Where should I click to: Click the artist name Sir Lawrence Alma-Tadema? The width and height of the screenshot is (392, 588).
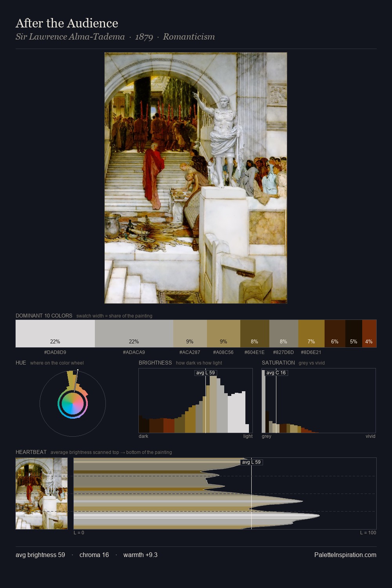click(70, 37)
